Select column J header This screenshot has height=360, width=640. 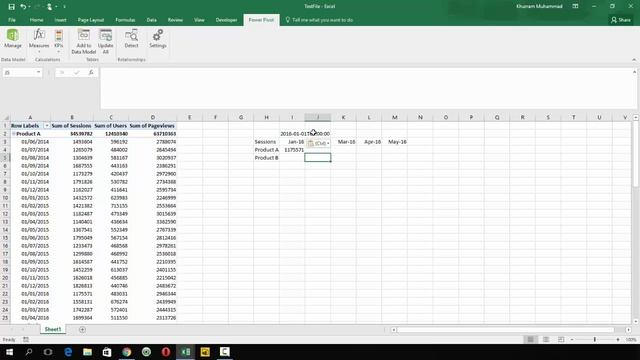tap(318, 118)
